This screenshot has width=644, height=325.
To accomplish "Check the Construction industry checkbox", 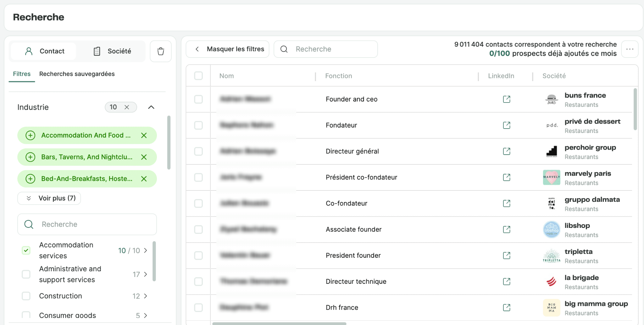I will coord(26,296).
